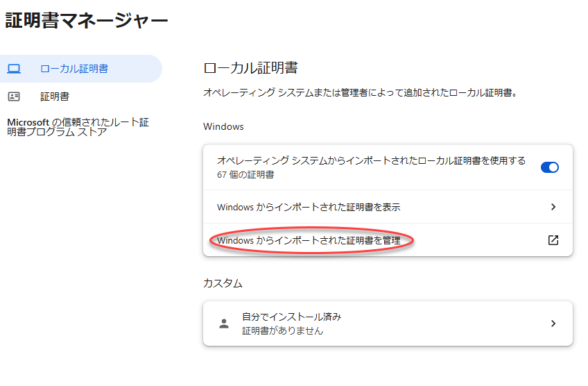This screenshot has height=386, width=588.
Task: Click the ローカル証明書 main heading
Action: pyautogui.click(x=250, y=68)
